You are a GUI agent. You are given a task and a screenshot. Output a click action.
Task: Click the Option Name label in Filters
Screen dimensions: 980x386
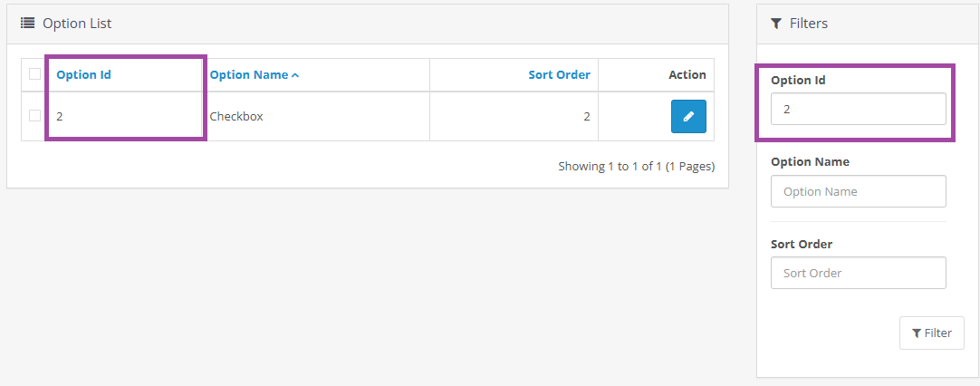pyautogui.click(x=810, y=161)
